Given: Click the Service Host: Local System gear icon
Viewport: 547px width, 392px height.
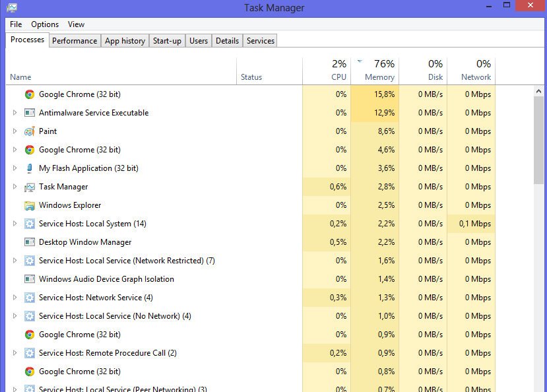Looking at the screenshot, I should click(x=30, y=224).
